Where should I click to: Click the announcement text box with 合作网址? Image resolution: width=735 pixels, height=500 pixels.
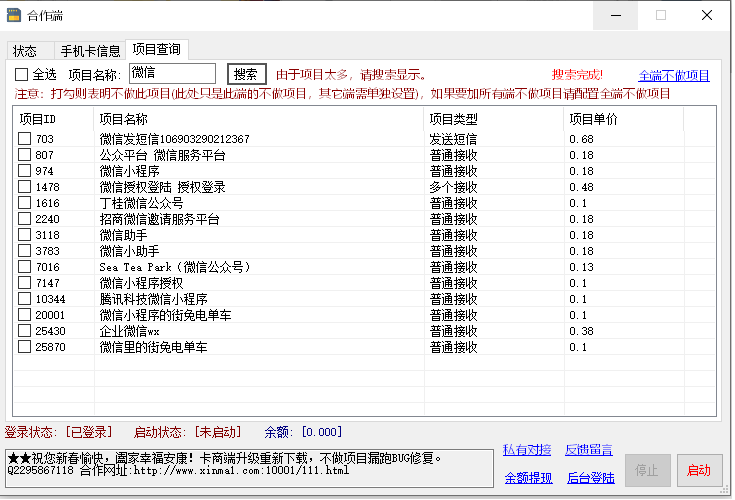[249, 468]
